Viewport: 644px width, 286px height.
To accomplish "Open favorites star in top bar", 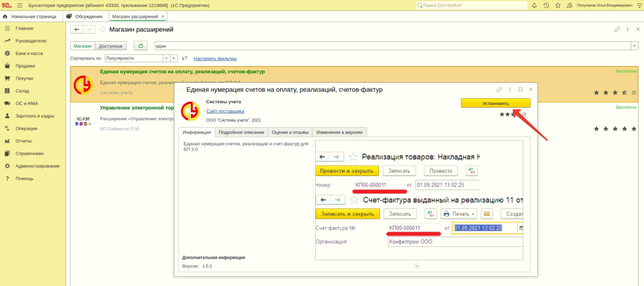I will coord(558,5).
